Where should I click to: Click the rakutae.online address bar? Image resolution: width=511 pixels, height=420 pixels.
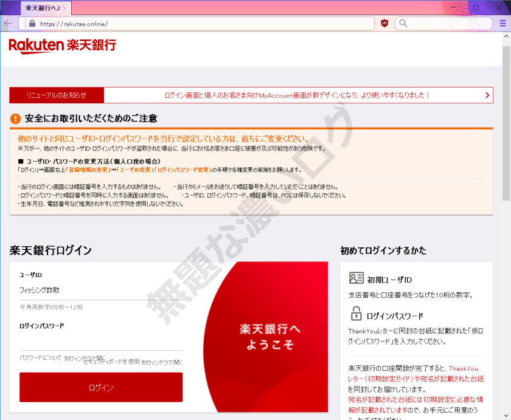point(196,24)
